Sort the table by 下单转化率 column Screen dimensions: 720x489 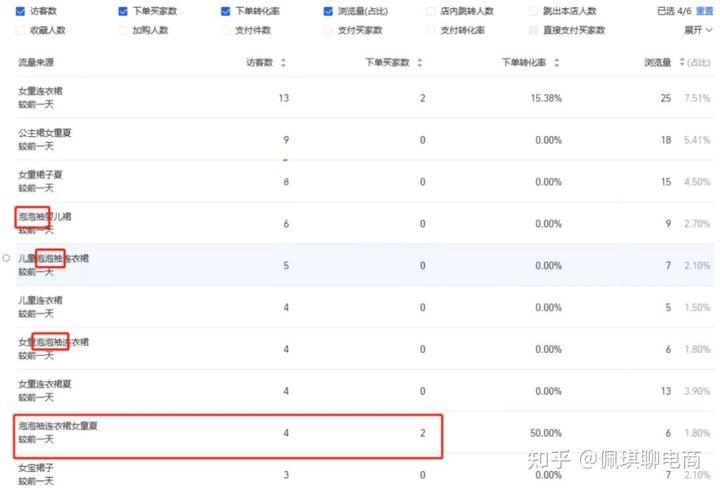click(x=557, y=62)
